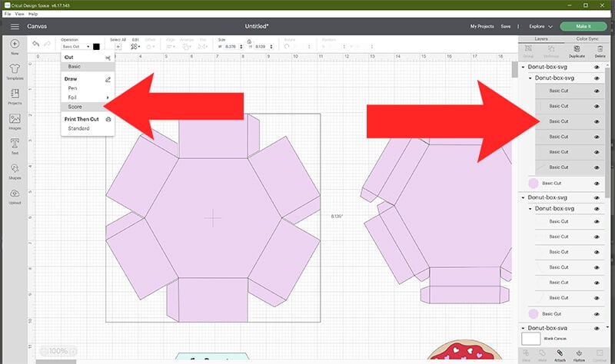This screenshot has height=364, width=615.
Task: Click the green Make It button
Action: (583, 26)
